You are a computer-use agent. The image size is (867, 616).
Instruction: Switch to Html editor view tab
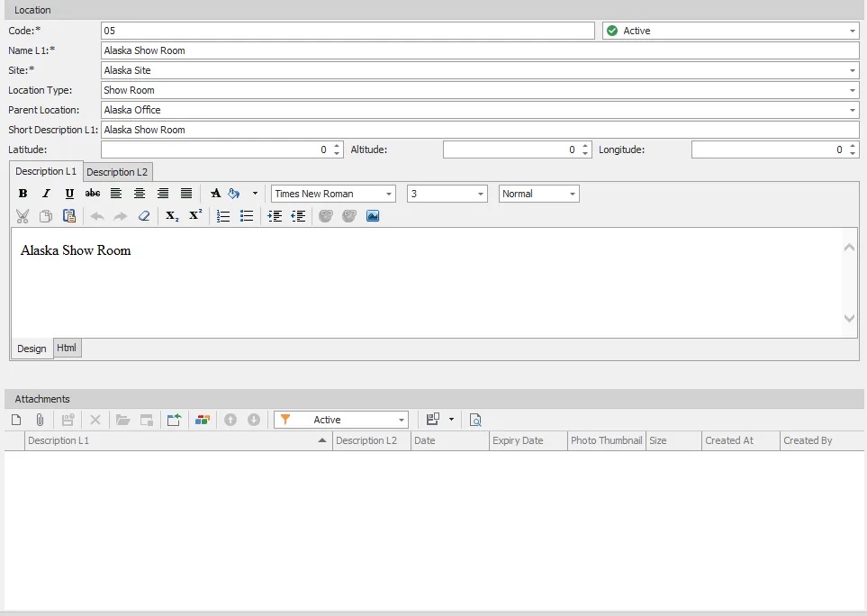click(67, 348)
